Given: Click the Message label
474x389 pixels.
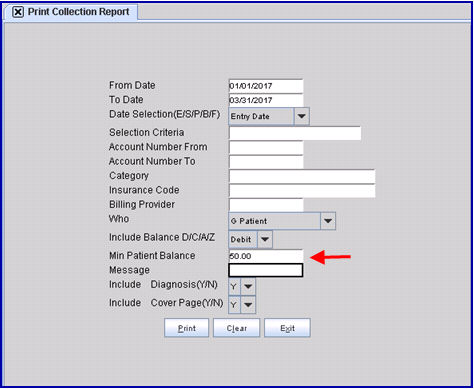Looking at the screenshot, I should 129,270.
